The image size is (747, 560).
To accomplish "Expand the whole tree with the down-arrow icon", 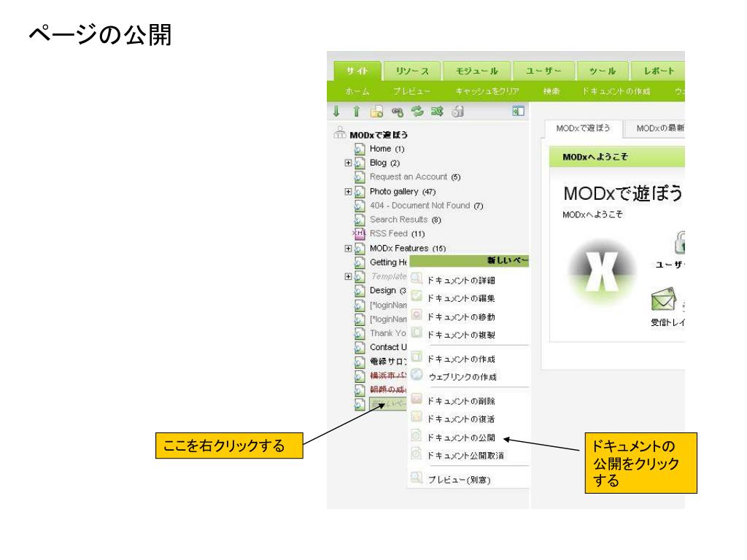I will [x=336, y=112].
